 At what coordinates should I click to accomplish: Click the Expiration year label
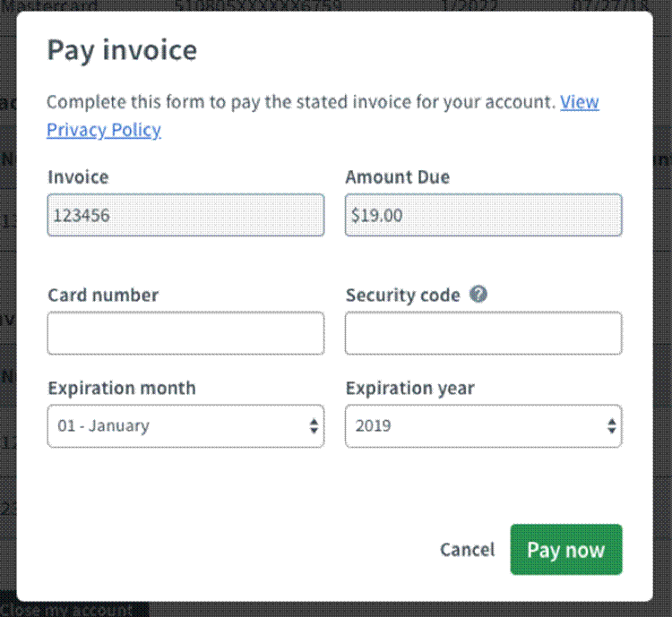[x=410, y=388]
